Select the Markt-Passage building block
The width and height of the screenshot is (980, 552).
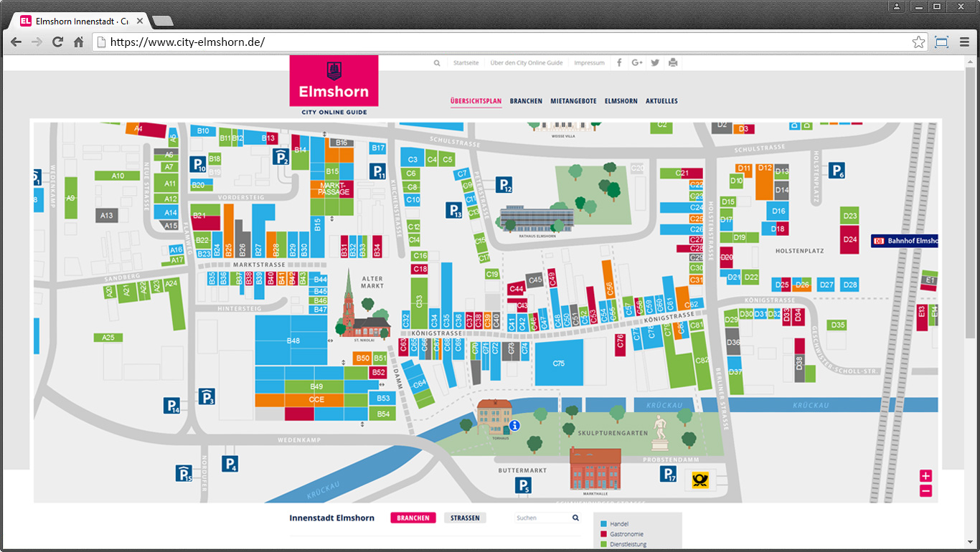[x=334, y=189]
